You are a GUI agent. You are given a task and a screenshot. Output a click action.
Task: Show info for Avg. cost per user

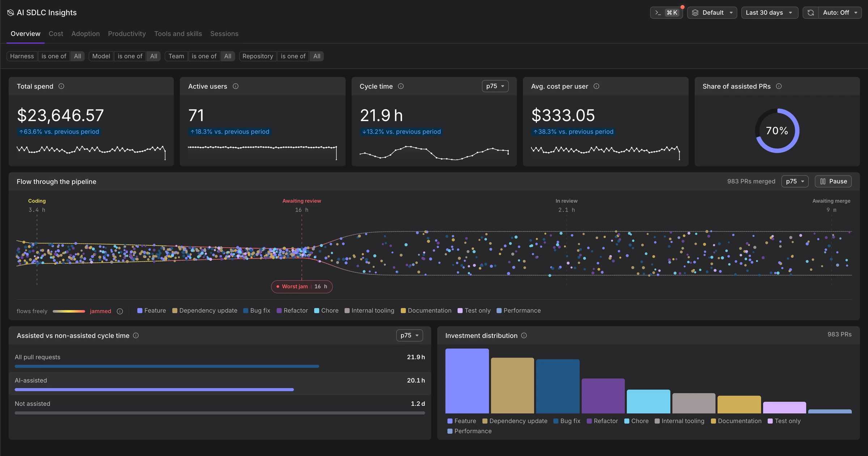point(596,86)
